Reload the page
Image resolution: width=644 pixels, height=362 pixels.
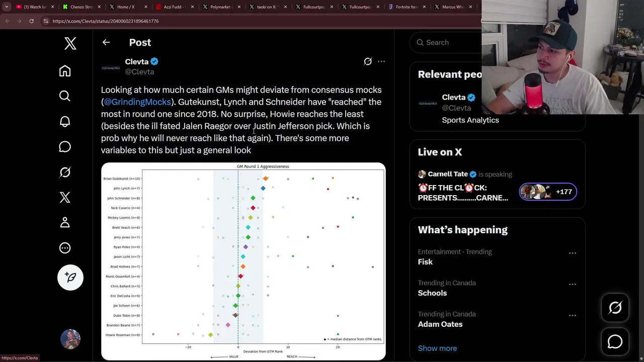pyautogui.click(x=31, y=21)
